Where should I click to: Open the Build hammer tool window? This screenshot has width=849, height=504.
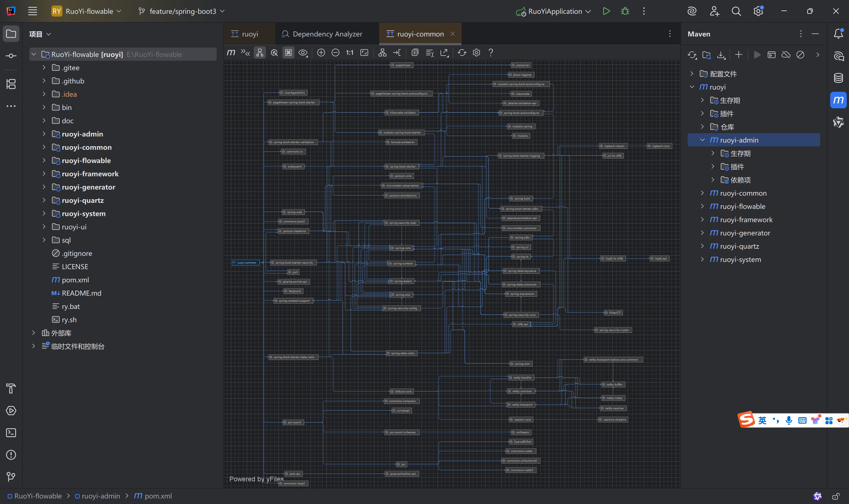11,389
